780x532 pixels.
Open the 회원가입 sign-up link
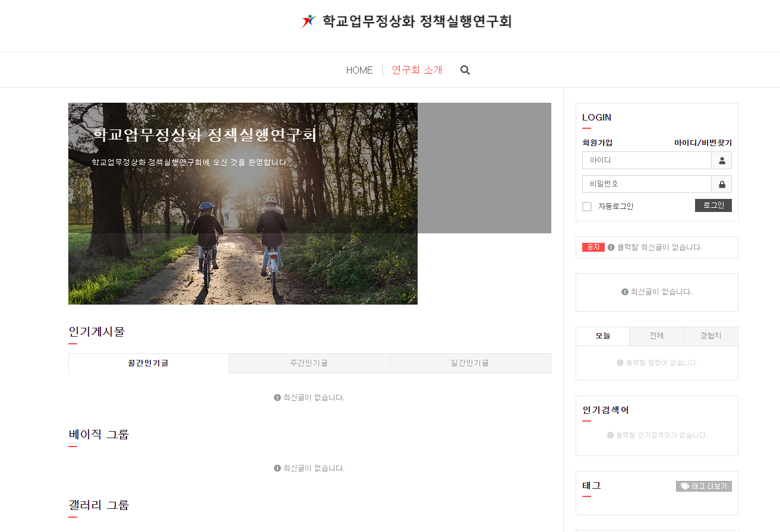point(597,143)
